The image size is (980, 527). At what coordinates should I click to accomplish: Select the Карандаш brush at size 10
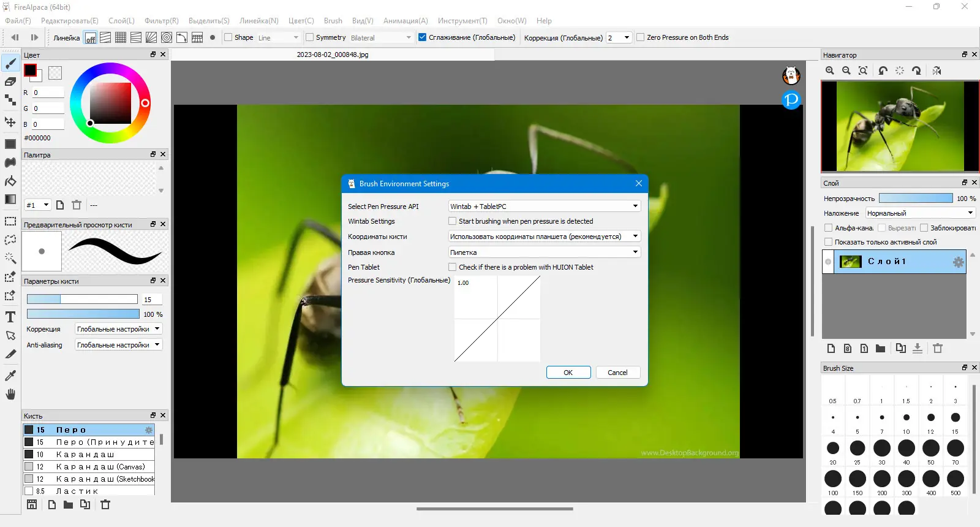[x=89, y=455]
